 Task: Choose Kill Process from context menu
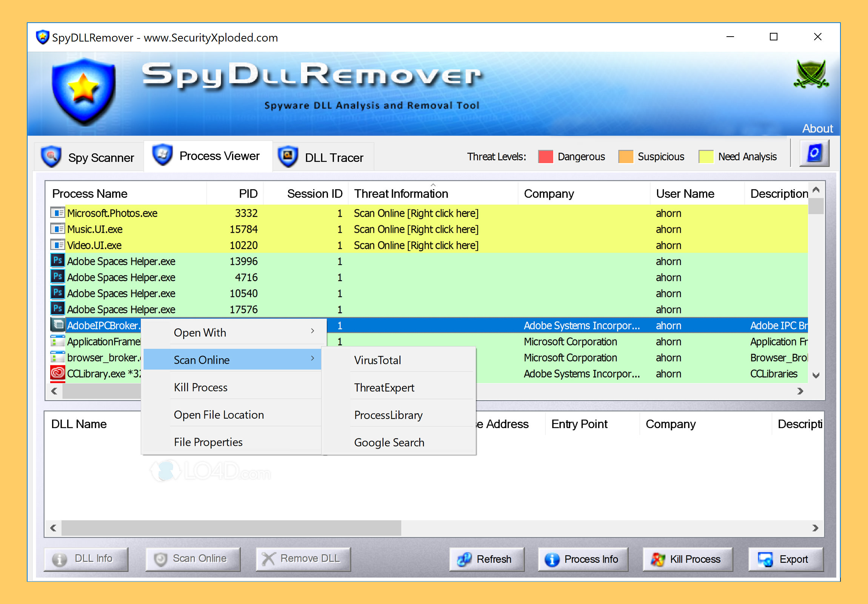click(233, 387)
